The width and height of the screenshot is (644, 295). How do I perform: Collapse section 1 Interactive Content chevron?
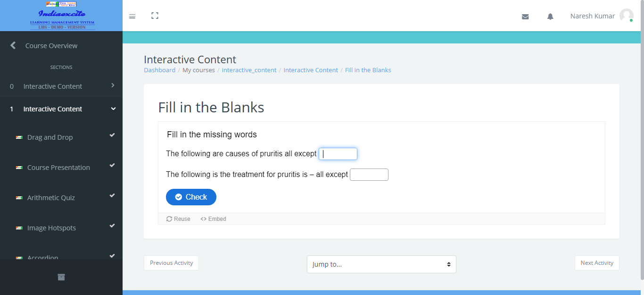point(113,109)
